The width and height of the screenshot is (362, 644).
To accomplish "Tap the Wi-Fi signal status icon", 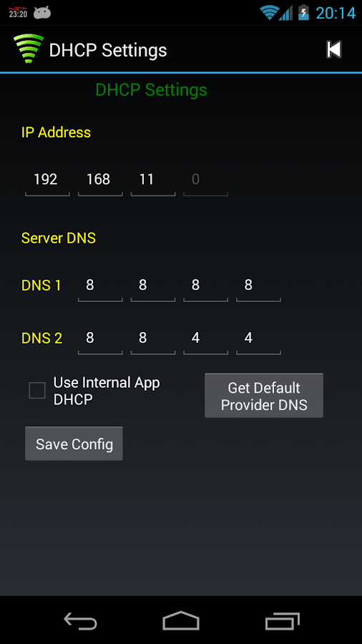I will [269, 13].
